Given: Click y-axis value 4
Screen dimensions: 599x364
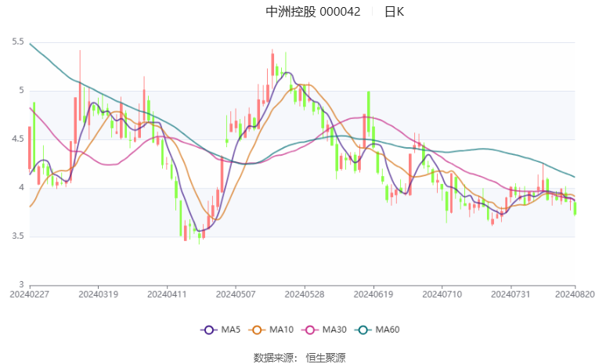Looking at the screenshot, I should coord(21,188).
